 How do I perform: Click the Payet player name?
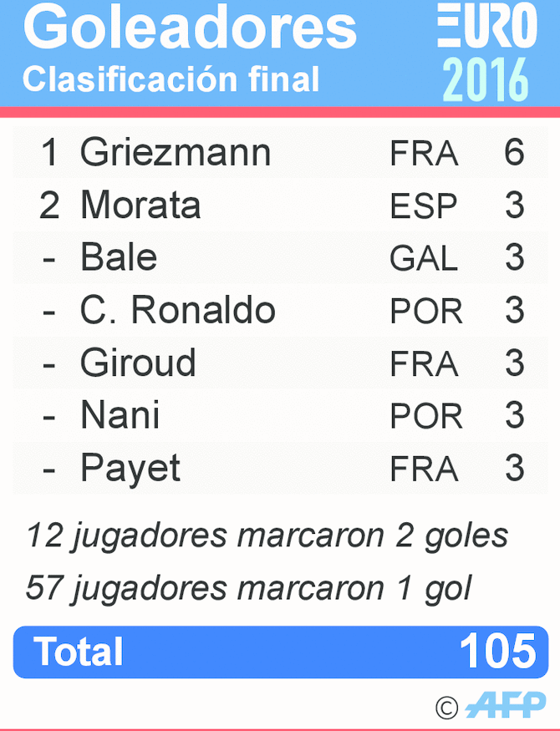[x=130, y=469]
